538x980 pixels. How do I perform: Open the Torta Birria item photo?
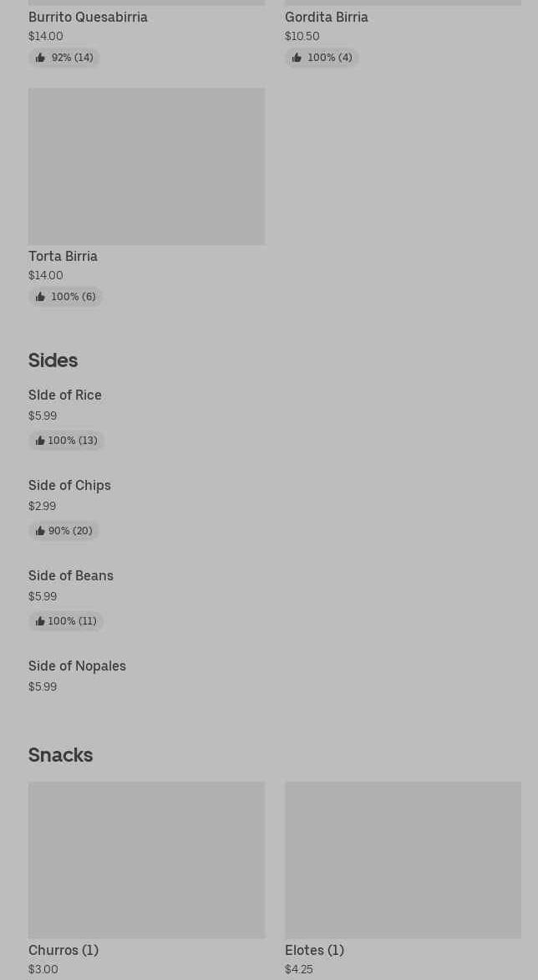click(146, 166)
